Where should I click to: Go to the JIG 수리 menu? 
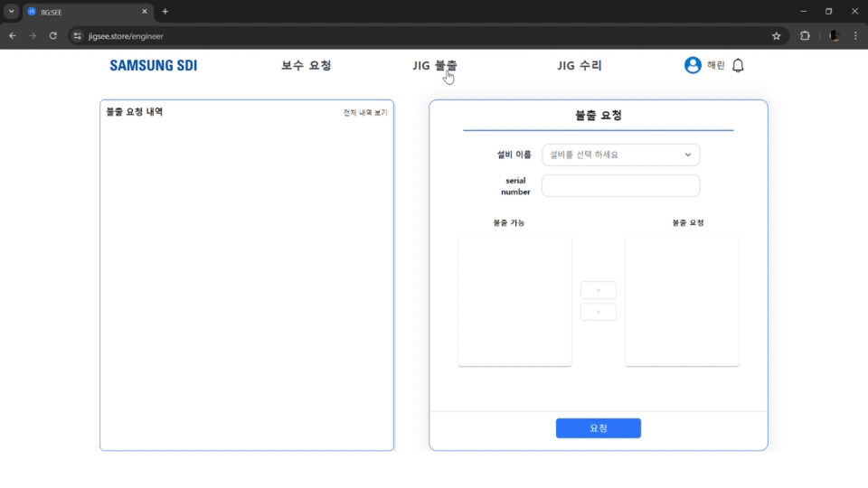pyautogui.click(x=580, y=65)
